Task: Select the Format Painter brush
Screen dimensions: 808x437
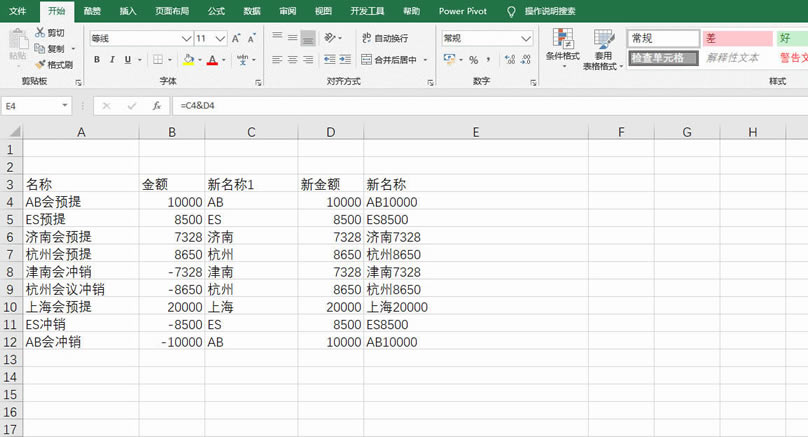Action: (54, 64)
